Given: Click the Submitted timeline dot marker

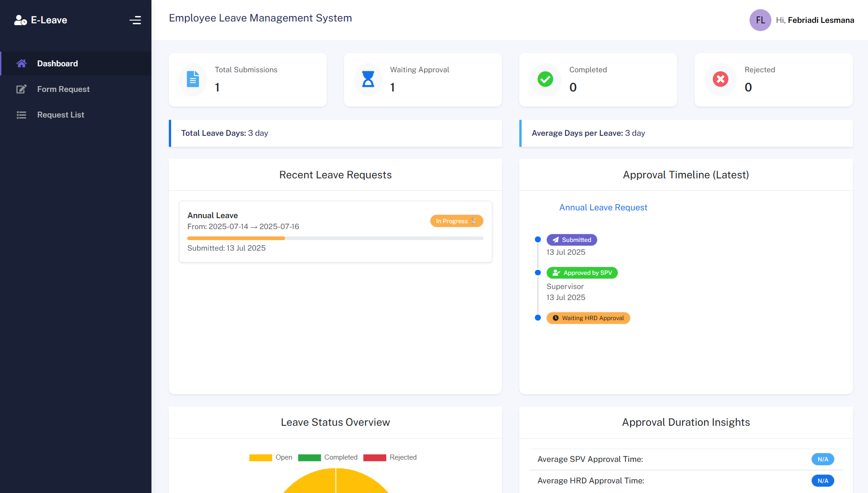Looking at the screenshot, I should (538, 240).
